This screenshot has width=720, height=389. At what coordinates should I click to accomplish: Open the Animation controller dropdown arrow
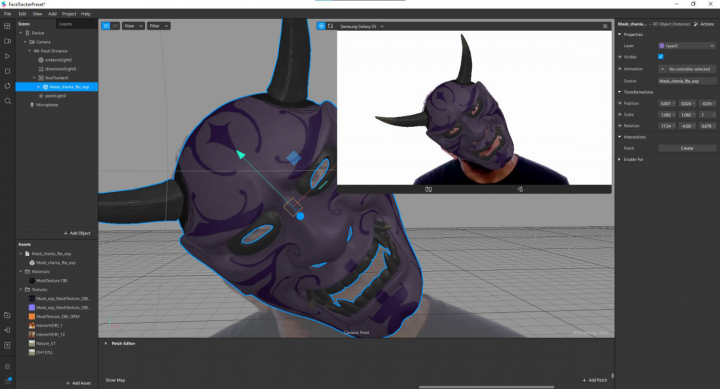point(662,69)
